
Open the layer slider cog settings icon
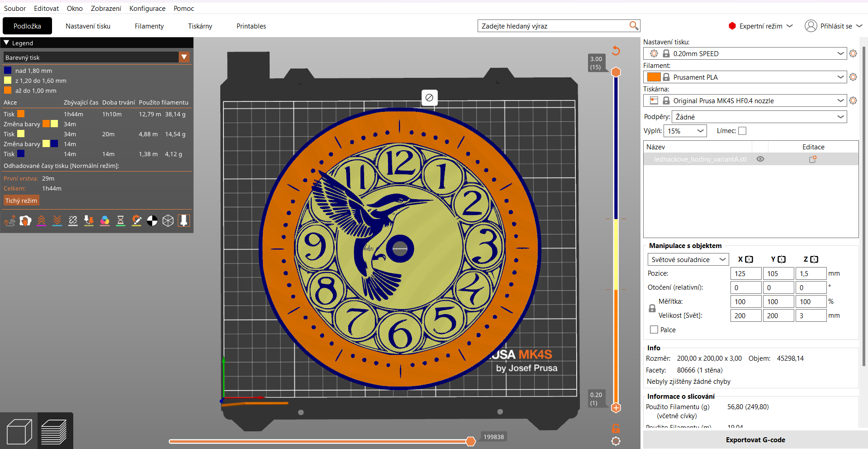616,441
